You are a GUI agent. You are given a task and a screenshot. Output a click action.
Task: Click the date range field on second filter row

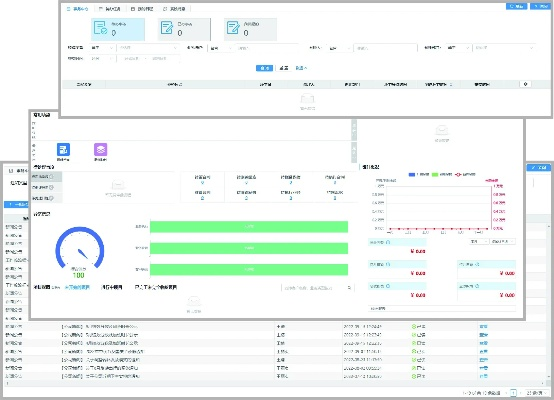click(x=148, y=58)
